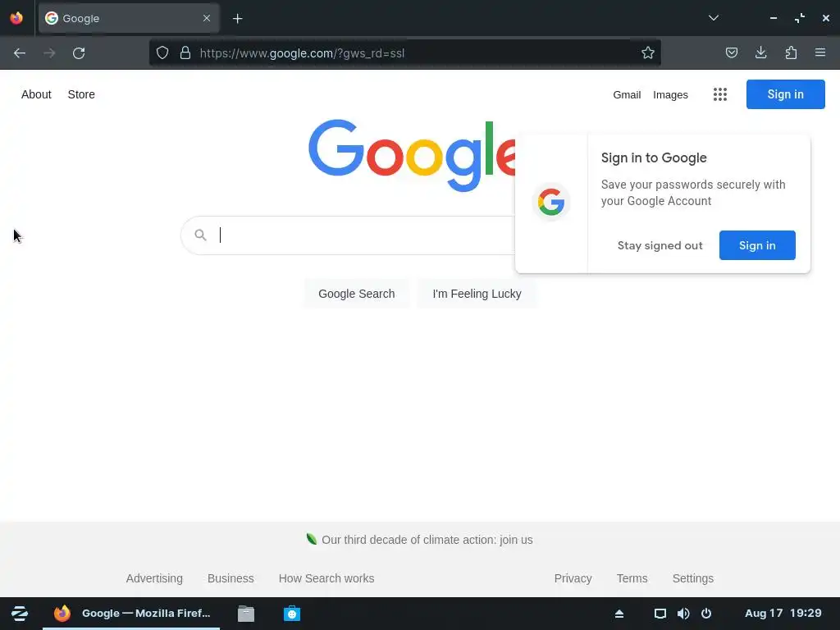Image resolution: width=840 pixels, height=630 pixels.
Task: Open the Privacy footer link
Action: tap(573, 578)
